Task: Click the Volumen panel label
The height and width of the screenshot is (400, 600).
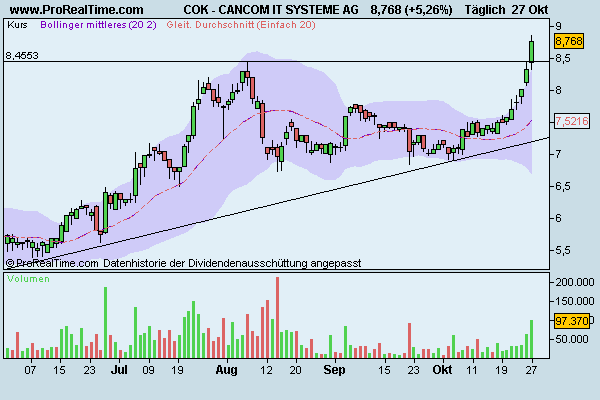Action: point(28,279)
